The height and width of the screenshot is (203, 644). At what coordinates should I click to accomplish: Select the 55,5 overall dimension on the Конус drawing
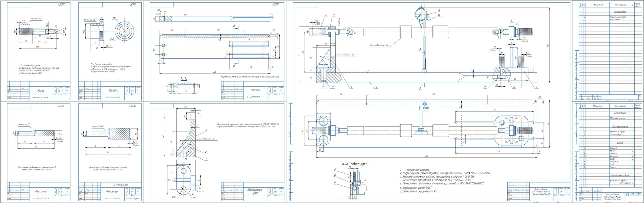click(x=38, y=46)
